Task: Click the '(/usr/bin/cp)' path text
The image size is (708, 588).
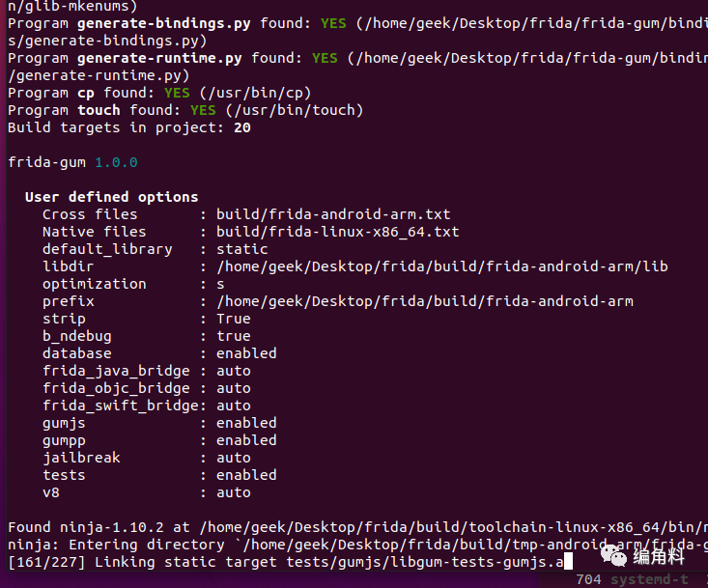Action: click(x=255, y=93)
